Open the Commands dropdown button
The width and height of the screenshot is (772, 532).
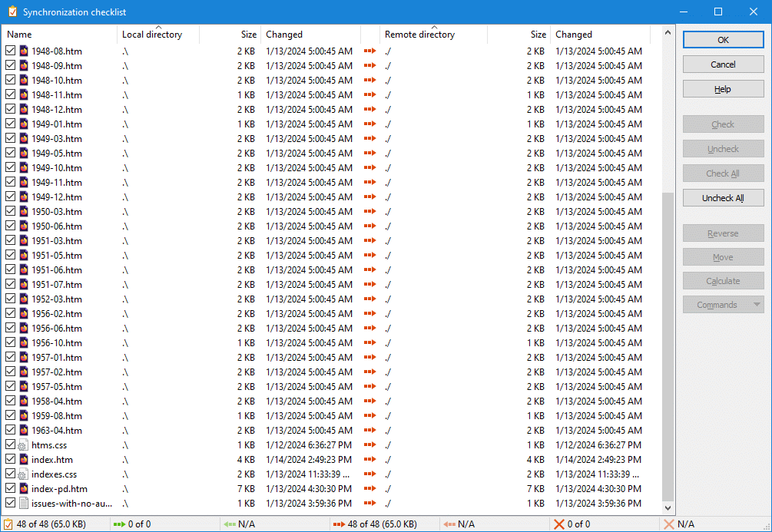(x=723, y=305)
